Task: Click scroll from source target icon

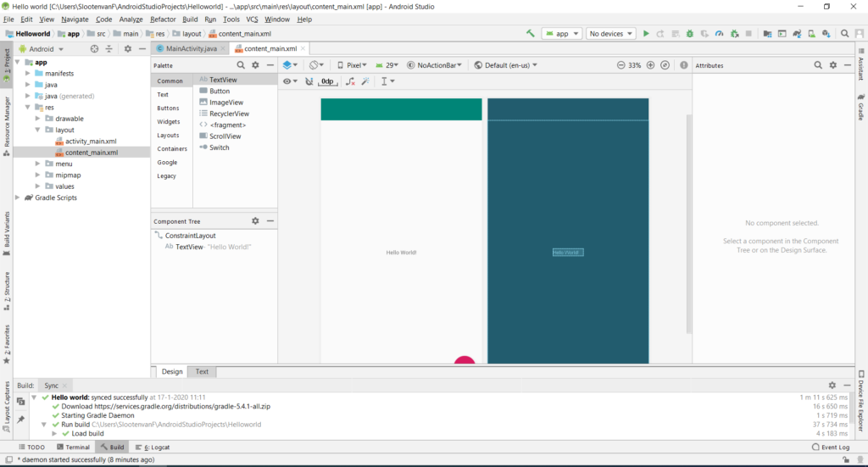Action: (x=95, y=48)
